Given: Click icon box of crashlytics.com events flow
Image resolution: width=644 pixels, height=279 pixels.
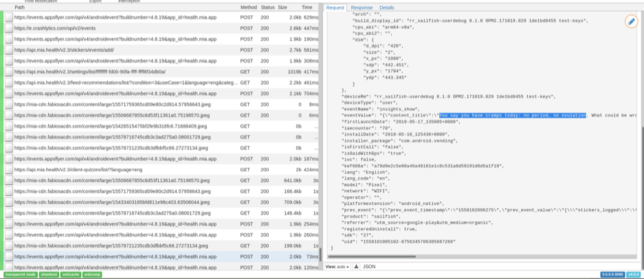Looking at the screenshot, I should [9, 28].
